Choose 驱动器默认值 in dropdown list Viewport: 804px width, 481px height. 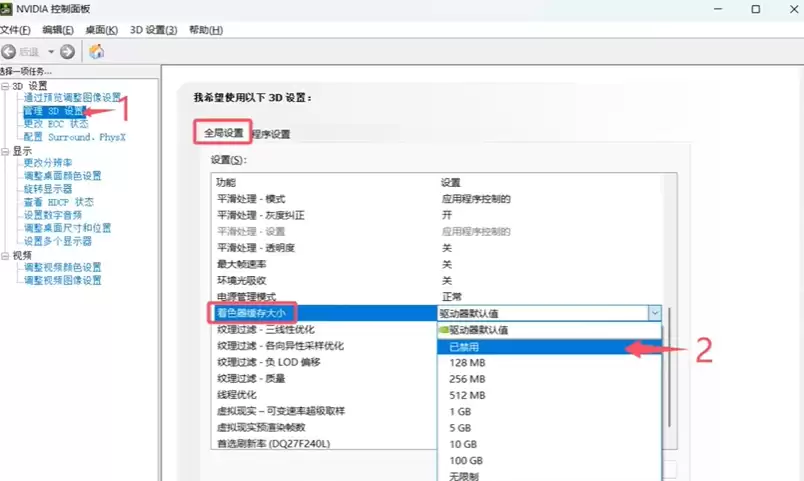(x=550, y=330)
